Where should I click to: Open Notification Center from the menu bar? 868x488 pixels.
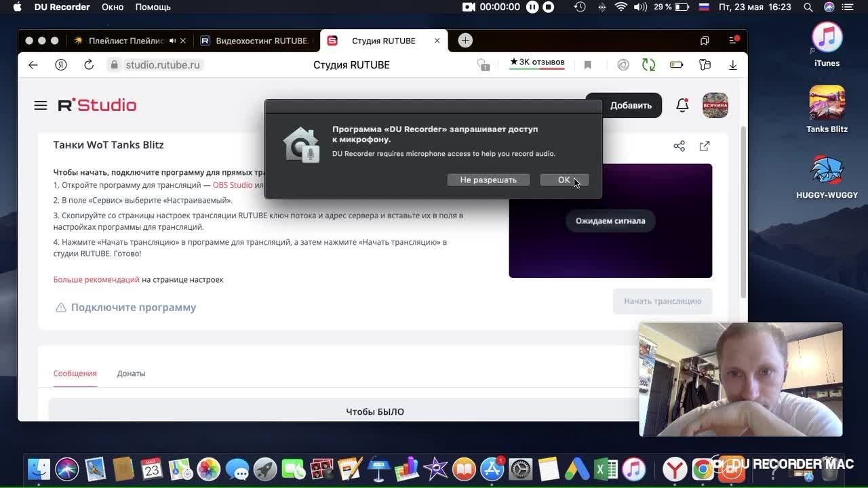coord(848,7)
